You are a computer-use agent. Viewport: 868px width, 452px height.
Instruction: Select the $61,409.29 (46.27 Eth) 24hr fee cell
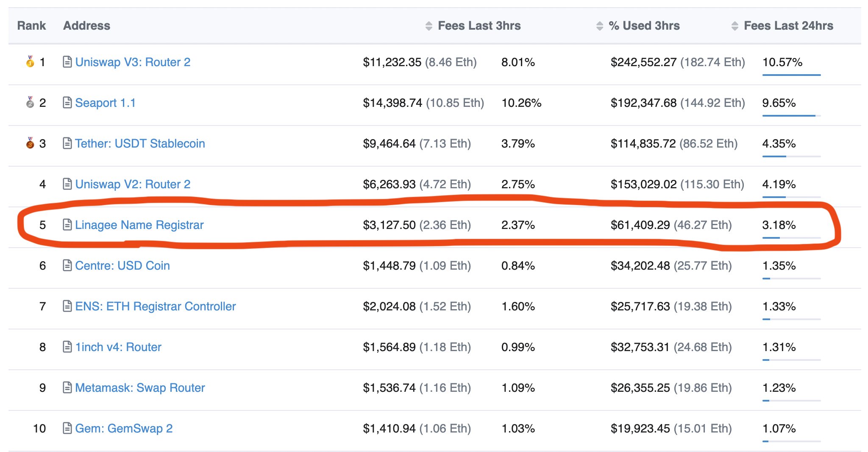pyautogui.click(x=671, y=225)
